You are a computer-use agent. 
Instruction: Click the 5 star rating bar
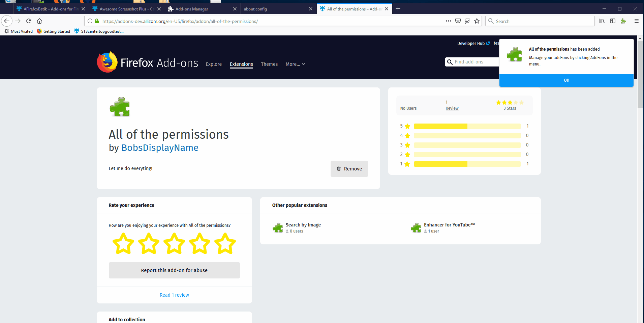coord(467,126)
